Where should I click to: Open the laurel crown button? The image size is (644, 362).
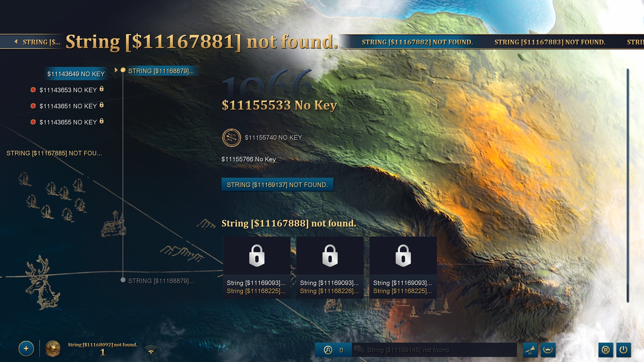548,350
